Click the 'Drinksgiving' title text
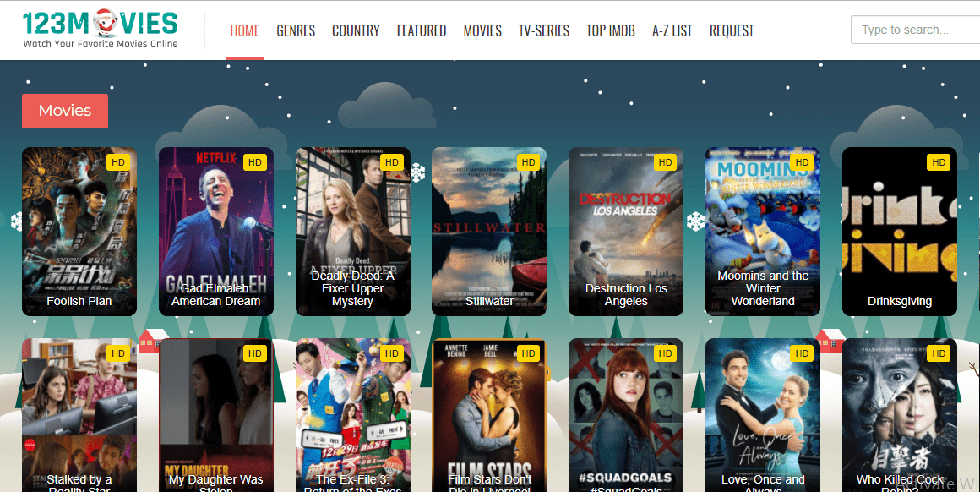Screen dimensions: 980x492 (x=900, y=301)
